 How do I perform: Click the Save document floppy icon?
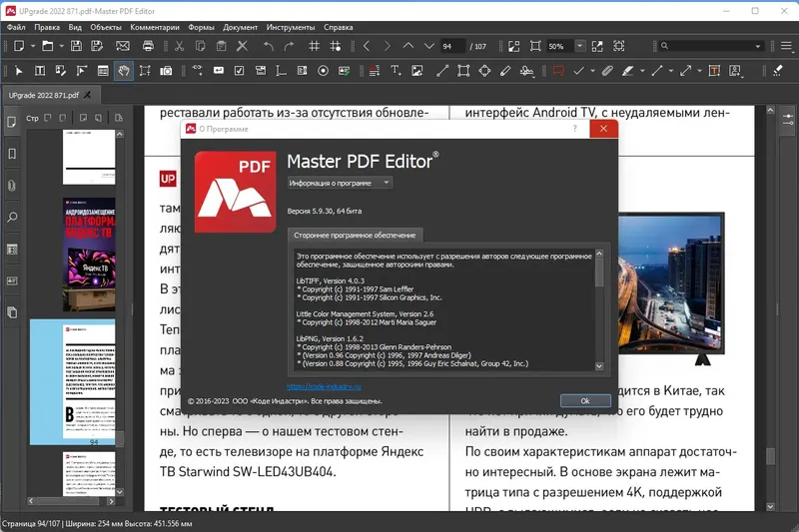tap(76, 46)
